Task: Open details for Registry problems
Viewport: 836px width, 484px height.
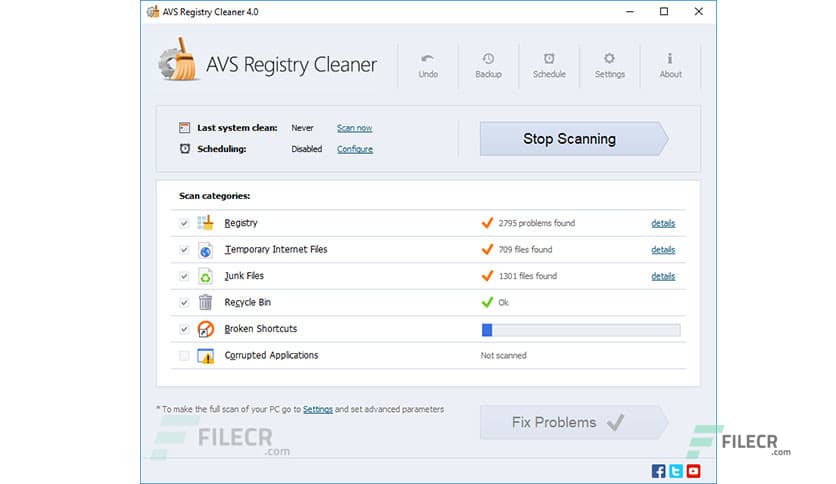Action: tap(663, 223)
